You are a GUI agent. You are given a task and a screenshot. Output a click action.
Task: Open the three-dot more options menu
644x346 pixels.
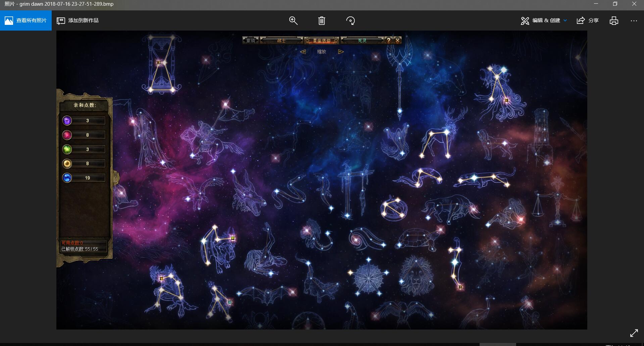634,20
